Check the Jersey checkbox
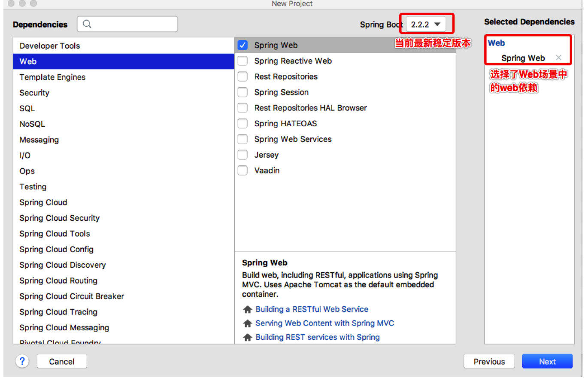 242,155
